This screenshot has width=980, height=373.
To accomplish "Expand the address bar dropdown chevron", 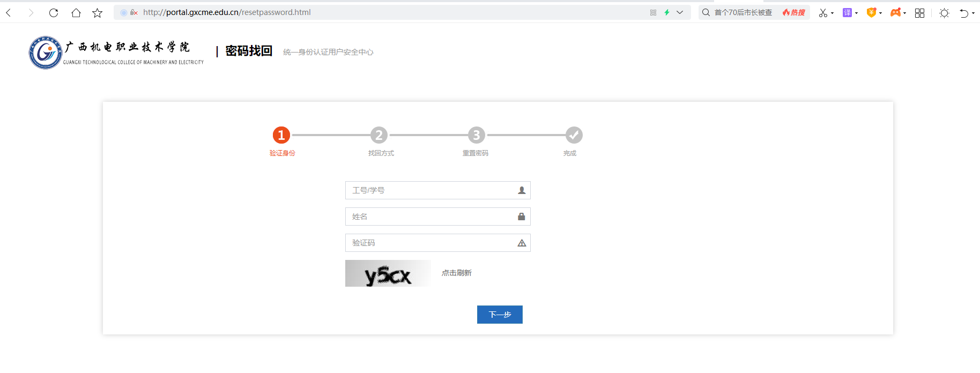I will (x=680, y=12).
